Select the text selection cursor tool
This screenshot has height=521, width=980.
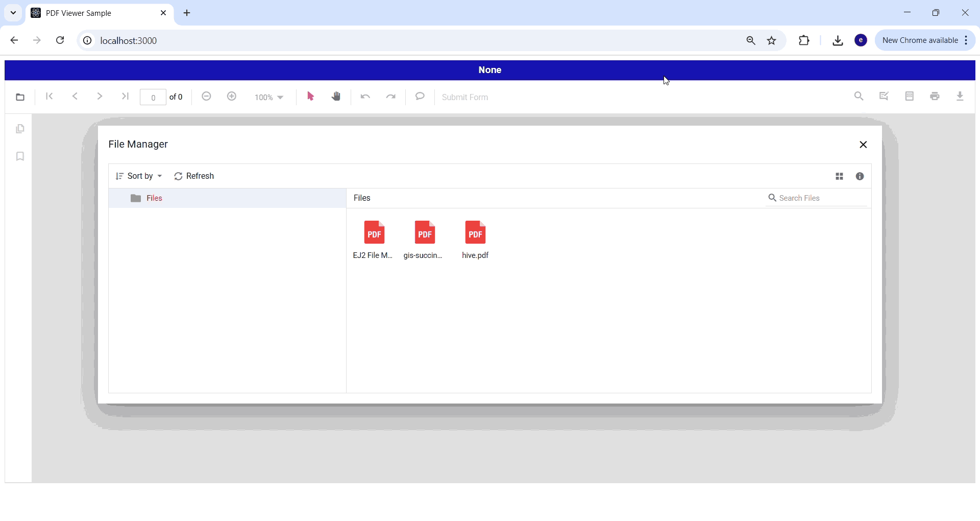pos(311,97)
